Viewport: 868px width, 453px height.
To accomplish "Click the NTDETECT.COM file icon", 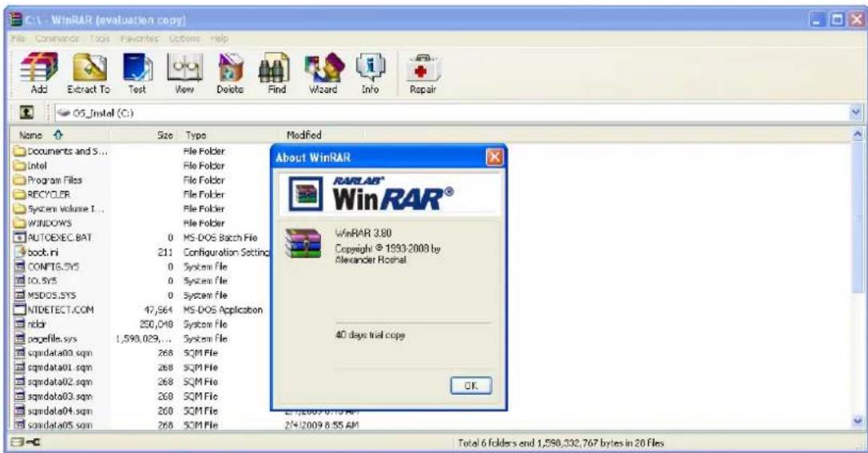I will pos(20,309).
